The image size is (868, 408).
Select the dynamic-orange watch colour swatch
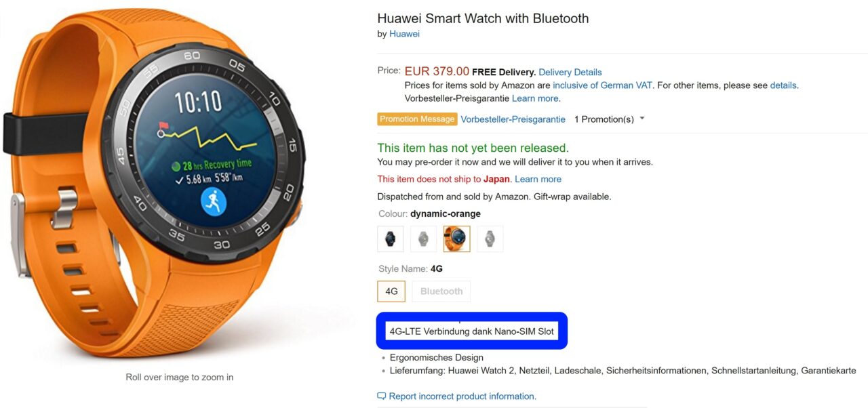tap(457, 239)
